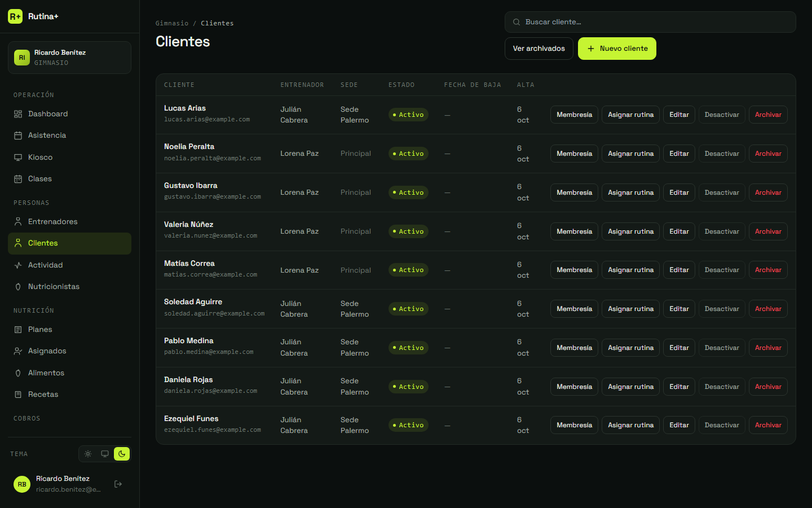Select the system theme monitor toggle
Image resolution: width=812 pixels, height=508 pixels.
(105, 454)
